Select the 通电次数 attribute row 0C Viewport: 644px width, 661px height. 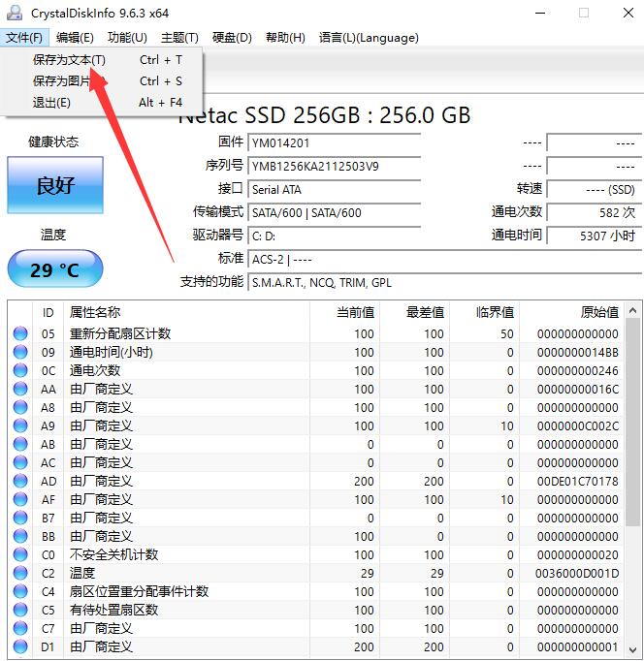(316, 370)
